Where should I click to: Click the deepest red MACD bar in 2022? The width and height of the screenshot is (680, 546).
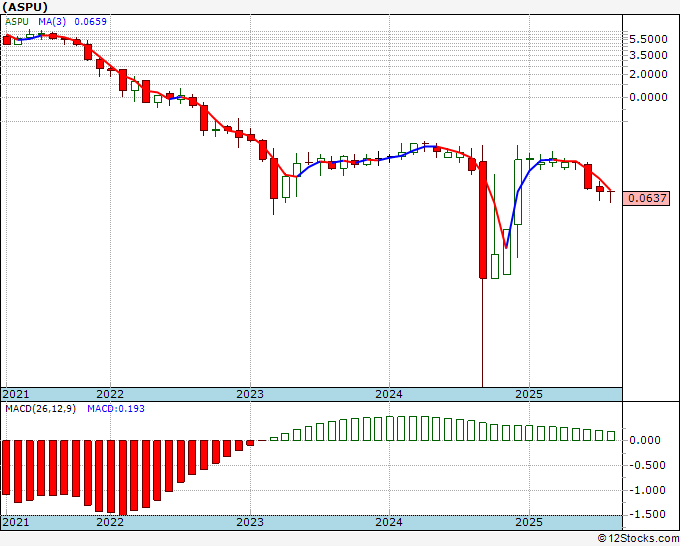pyautogui.click(x=123, y=477)
